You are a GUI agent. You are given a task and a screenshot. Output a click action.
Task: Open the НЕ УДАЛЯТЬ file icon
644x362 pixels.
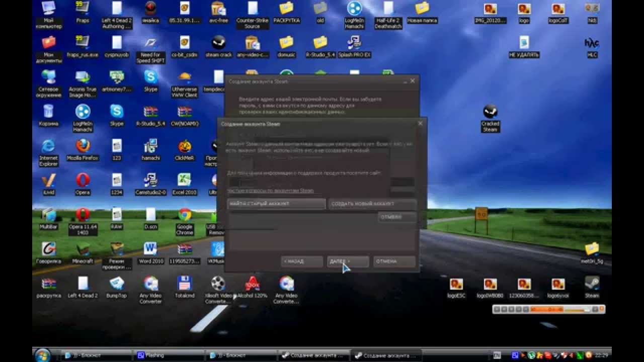(524, 47)
